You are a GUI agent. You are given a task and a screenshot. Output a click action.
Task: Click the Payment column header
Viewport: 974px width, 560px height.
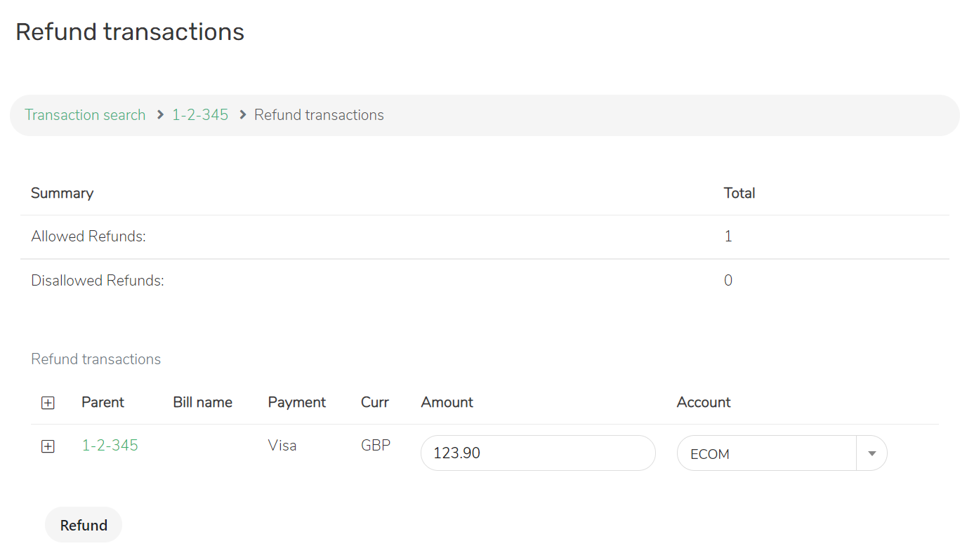(296, 402)
